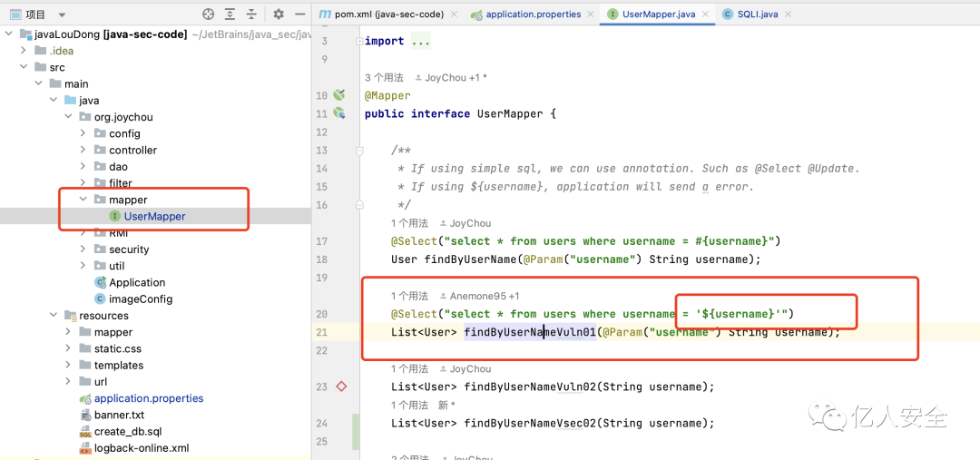Click the gutter icon beside line 11
The height and width of the screenshot is (460, 980).
pyautogui.click(x=338, y=113)
